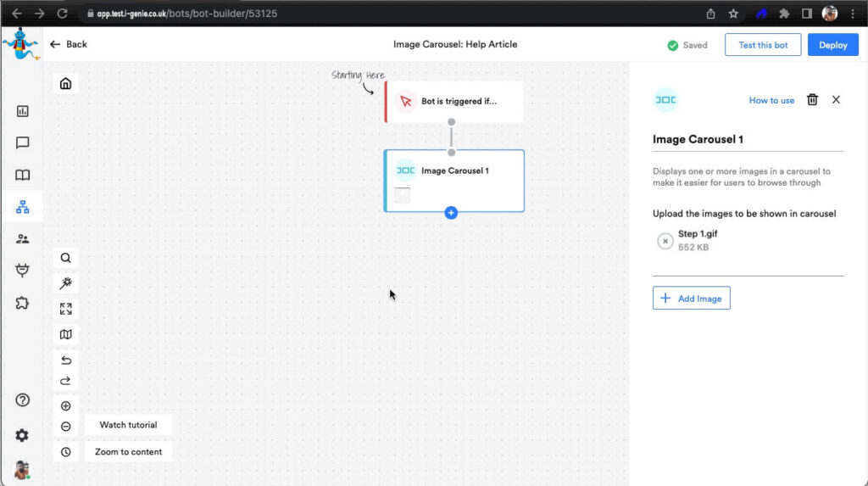Zoom in using the plus circle icon
868x486 pixels.
[x=65, y=406]
